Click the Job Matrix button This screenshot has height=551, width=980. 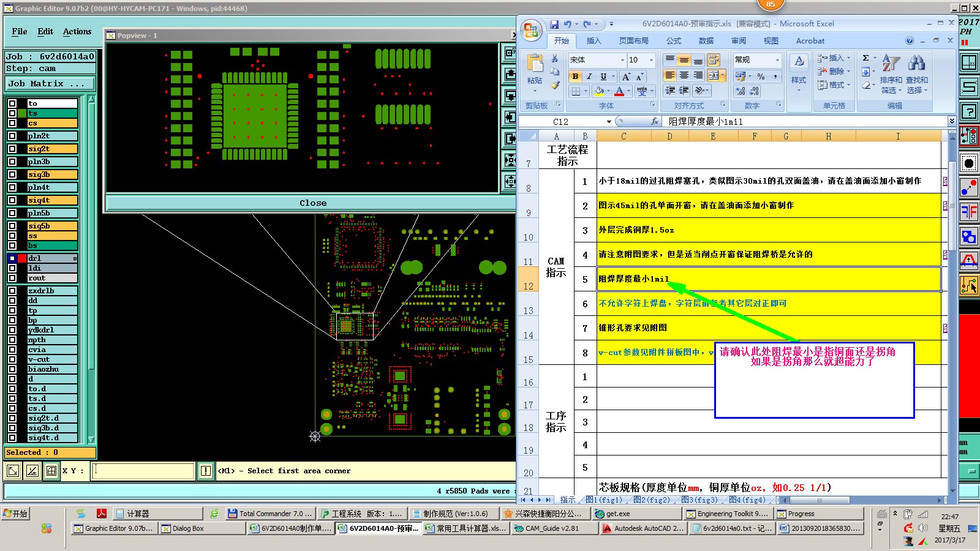pos(50,84)
